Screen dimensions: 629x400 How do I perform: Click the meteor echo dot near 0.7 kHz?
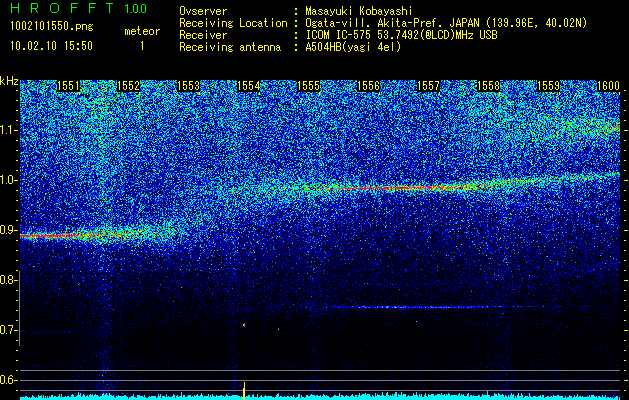coord(244,325)
